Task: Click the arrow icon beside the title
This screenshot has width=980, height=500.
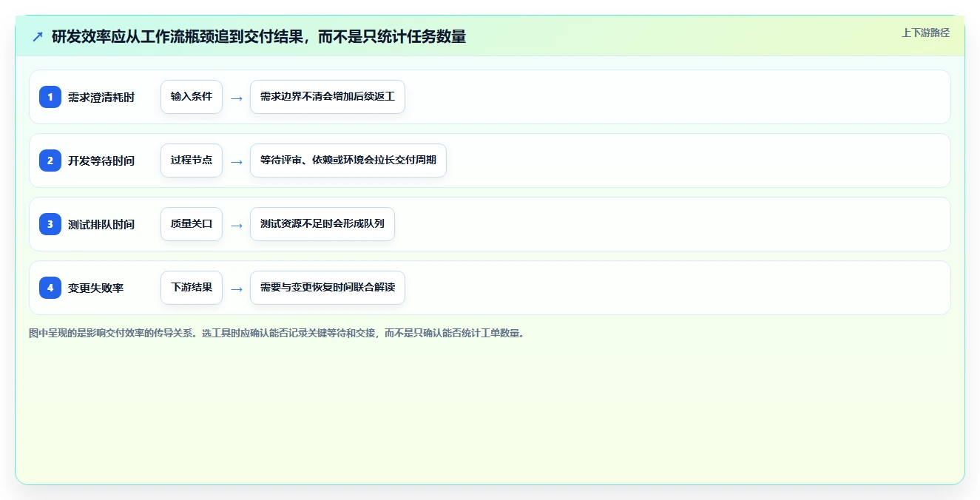Action: 38,36
